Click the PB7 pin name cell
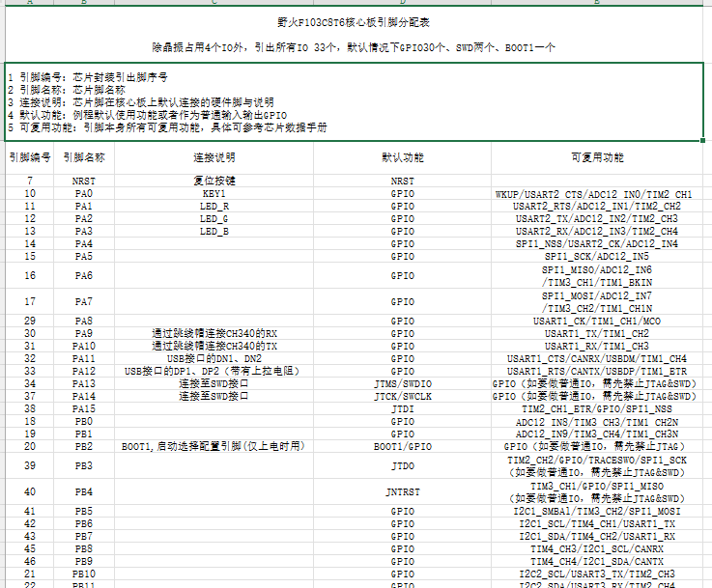This screenshot has height=588, width=712. [x=84, y=536]
